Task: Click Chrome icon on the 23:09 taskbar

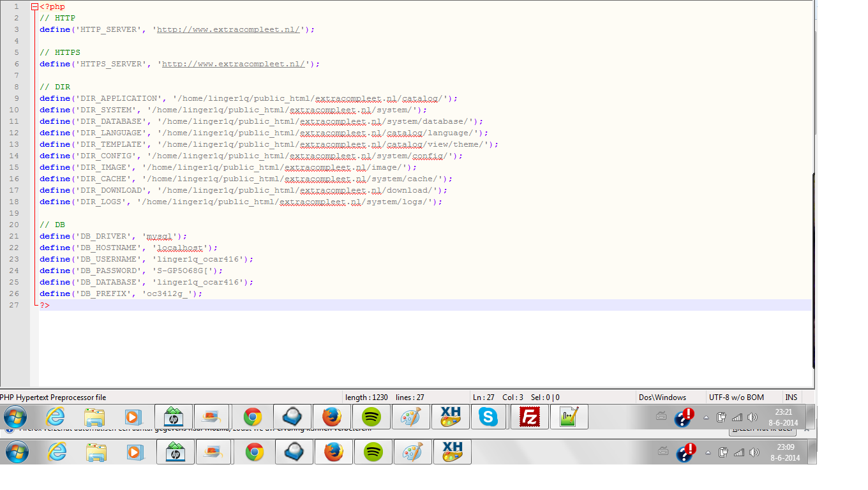Action: tap(254, 452)
